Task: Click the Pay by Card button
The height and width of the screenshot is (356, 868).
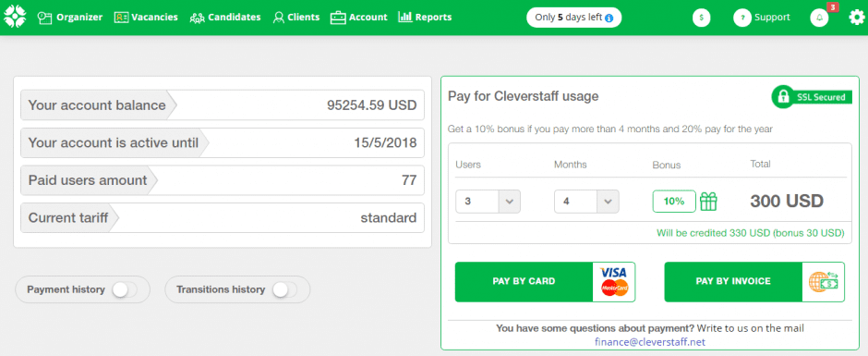Action: 545,282
